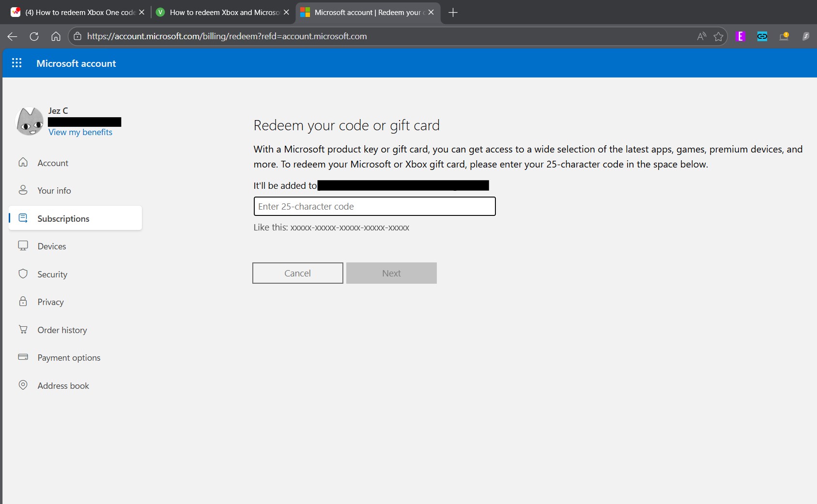Click the Jez C profile avatar
The height and width of the screenshot is (504, 817).
pos(30,121)
